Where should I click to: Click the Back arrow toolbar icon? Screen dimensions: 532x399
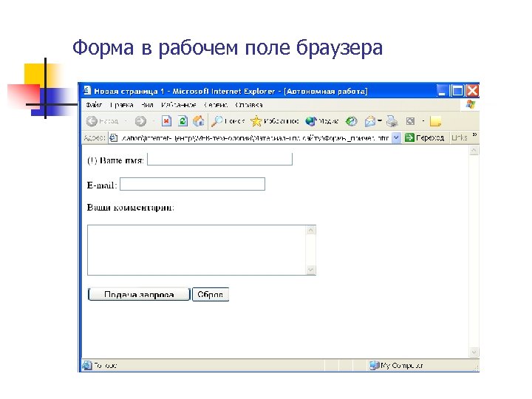(92, 121)
